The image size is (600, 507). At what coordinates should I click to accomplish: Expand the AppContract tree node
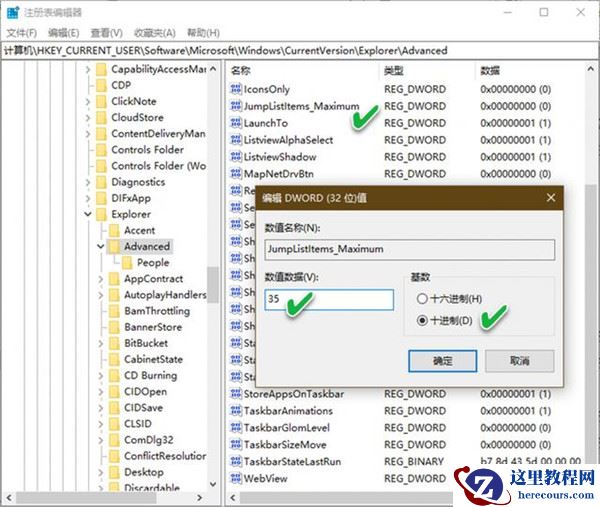(101, 279)
